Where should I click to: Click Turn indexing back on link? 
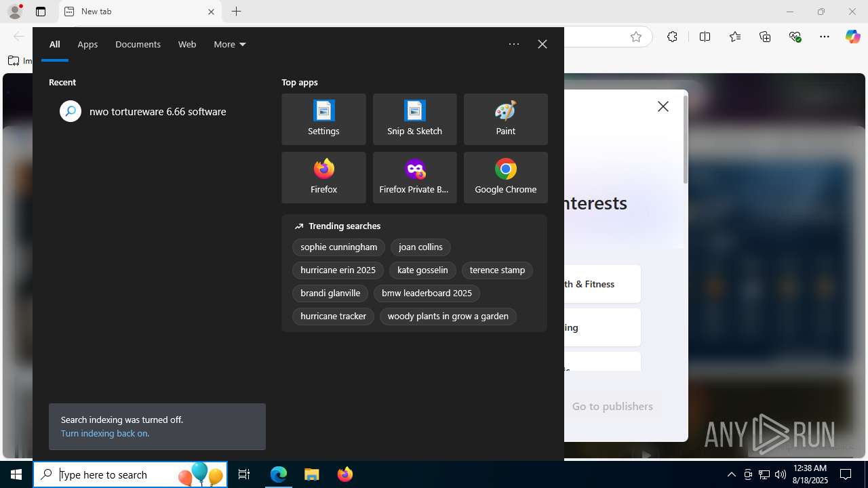click(105, 433)
